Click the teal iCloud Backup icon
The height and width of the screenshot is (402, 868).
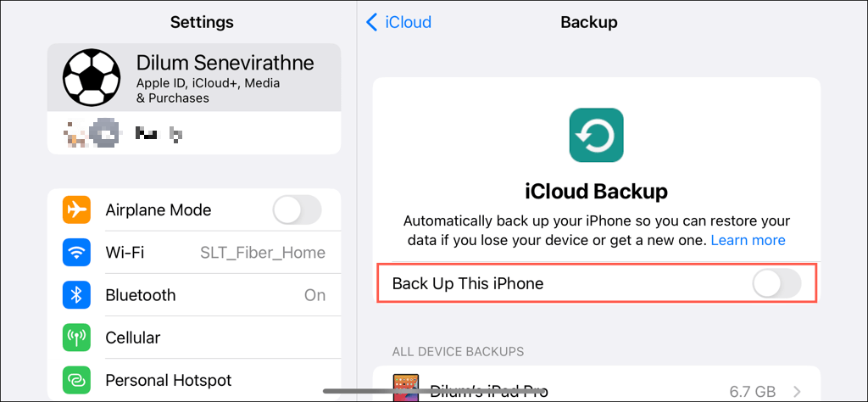pos(596,135)
